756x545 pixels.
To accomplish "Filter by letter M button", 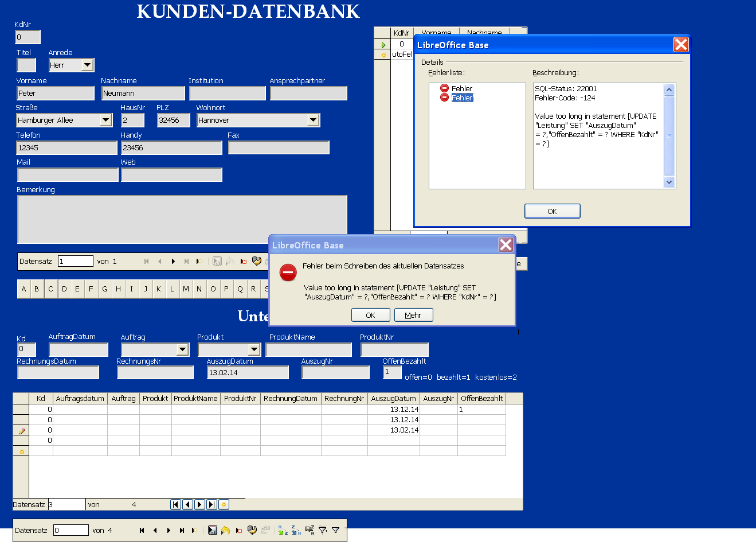I will tap(186, 289).
